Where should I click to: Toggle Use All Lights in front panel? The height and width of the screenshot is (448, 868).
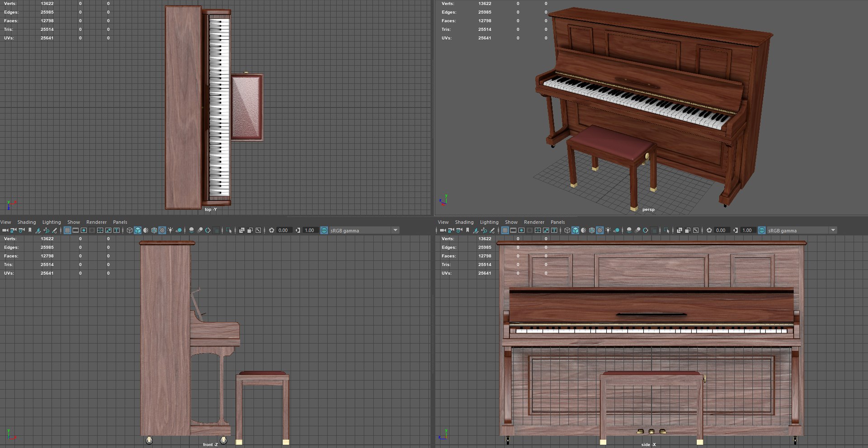pyautogui.click(x=170, y=230)
